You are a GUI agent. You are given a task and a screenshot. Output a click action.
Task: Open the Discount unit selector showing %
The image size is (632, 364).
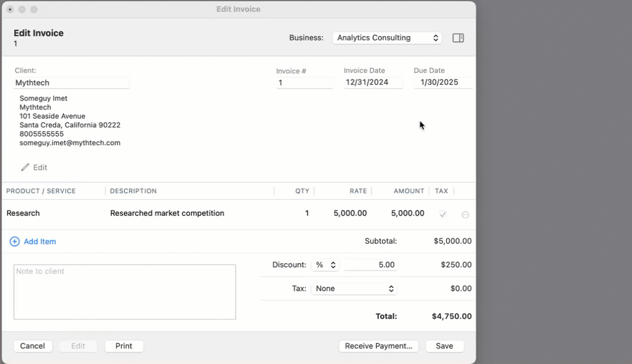pyautogui.click(x=325, y=264)
